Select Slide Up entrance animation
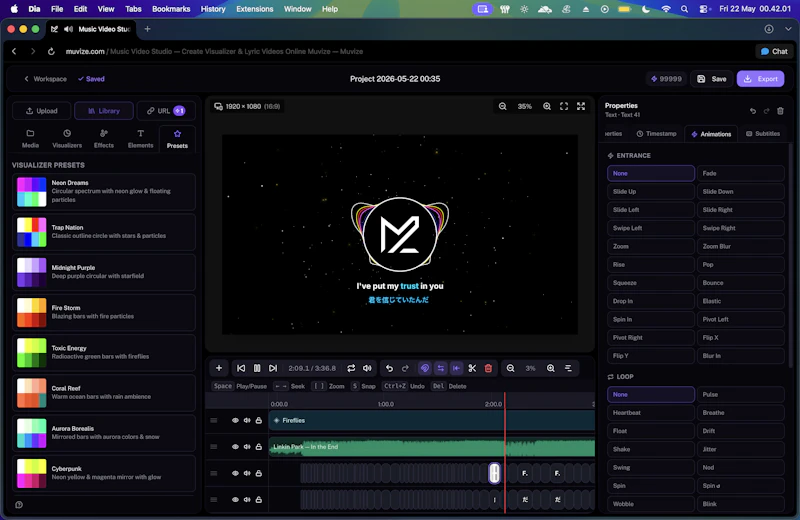 [651, 191]
